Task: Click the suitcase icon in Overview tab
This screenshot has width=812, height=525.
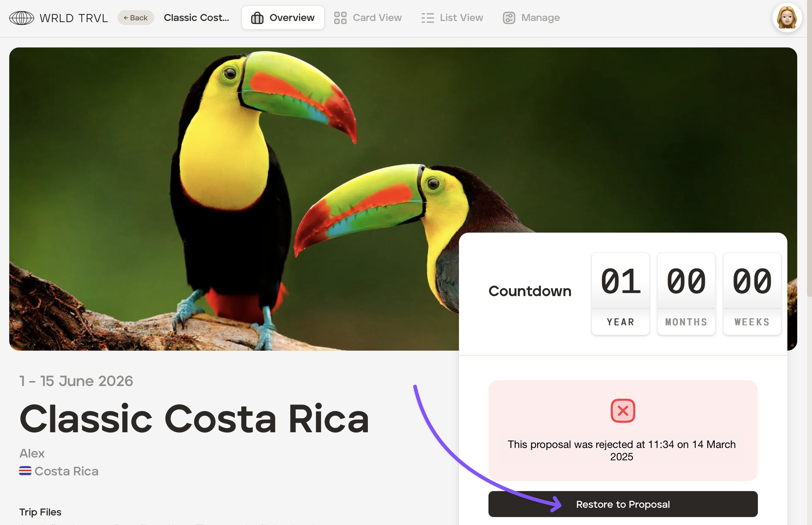Action: 257,18
